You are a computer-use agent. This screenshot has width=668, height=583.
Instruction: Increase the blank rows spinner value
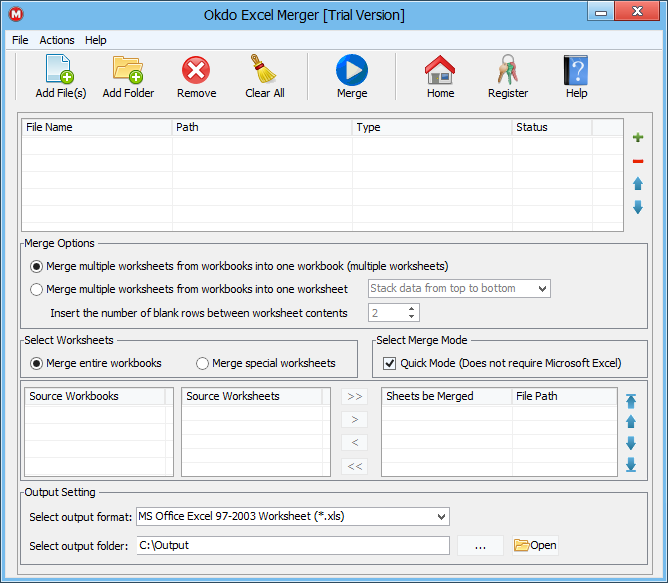412,309
